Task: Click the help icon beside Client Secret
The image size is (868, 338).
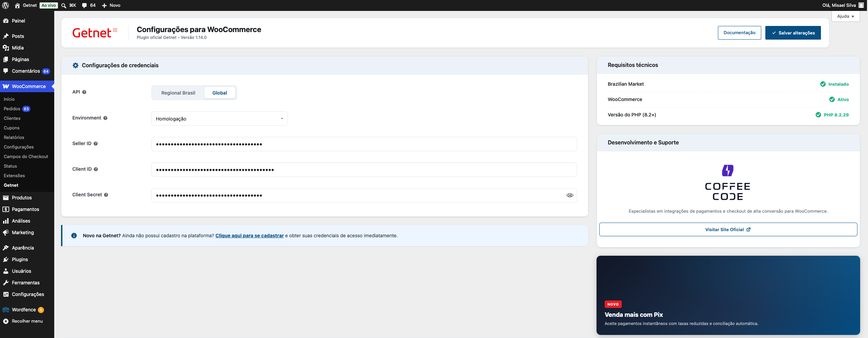Action: (106, 195)
